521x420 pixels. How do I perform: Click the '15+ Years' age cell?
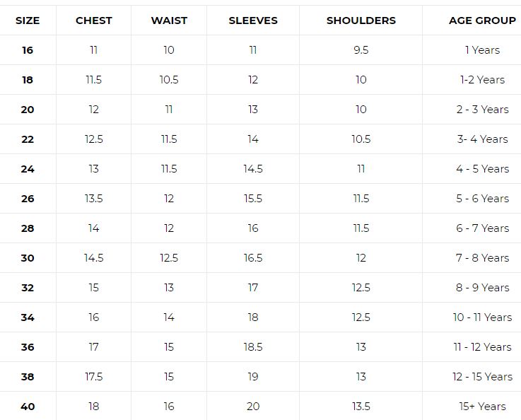click(x=482, y=407)
